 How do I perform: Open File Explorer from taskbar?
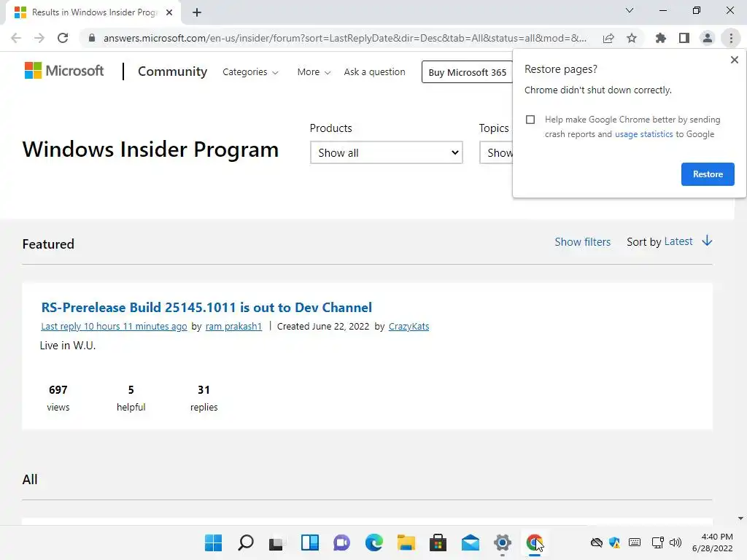[406, 542]
